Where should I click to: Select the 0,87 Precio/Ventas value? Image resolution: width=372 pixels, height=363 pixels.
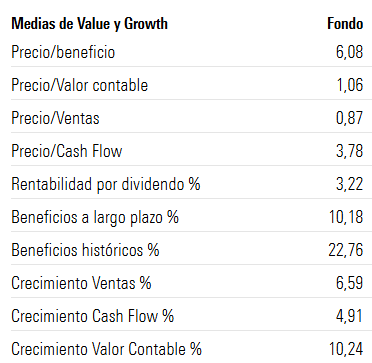tap(349, 118)
